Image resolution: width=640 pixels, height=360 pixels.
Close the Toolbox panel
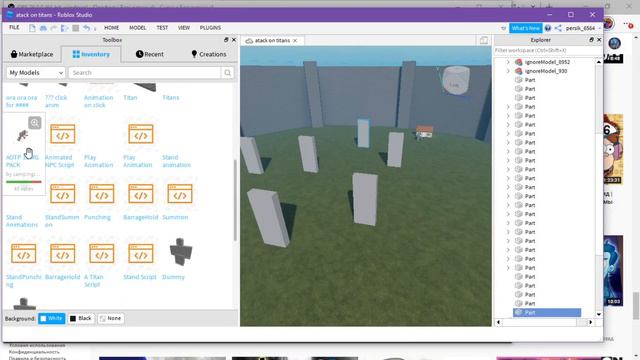tap(234, 40)
